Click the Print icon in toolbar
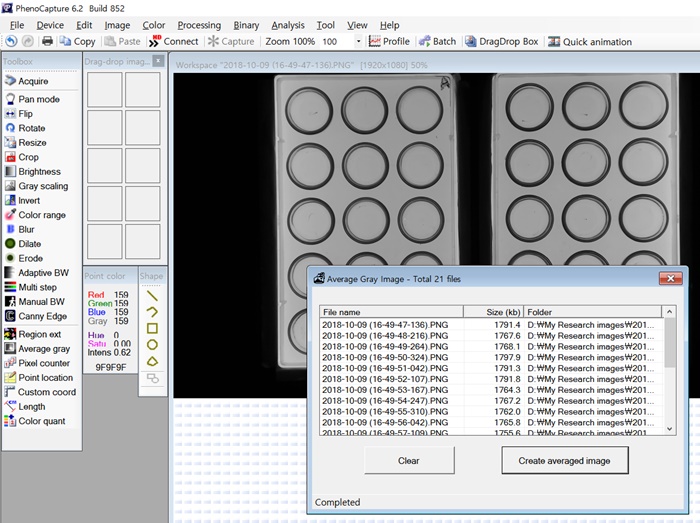The height and width of the screenshot is (523, 700). coord(47,42)
